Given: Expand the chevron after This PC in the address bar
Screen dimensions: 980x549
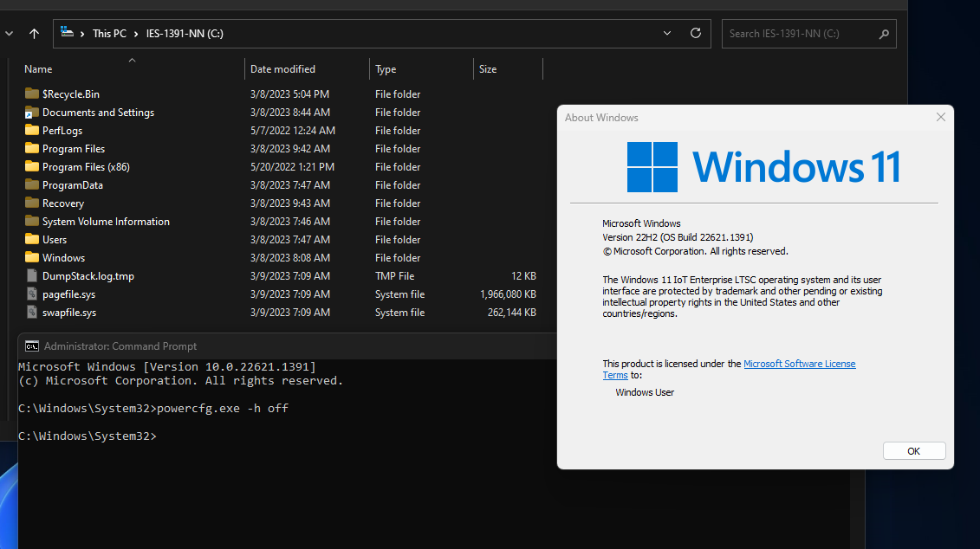Looking at the screenshot, I should tap(136, 34).
